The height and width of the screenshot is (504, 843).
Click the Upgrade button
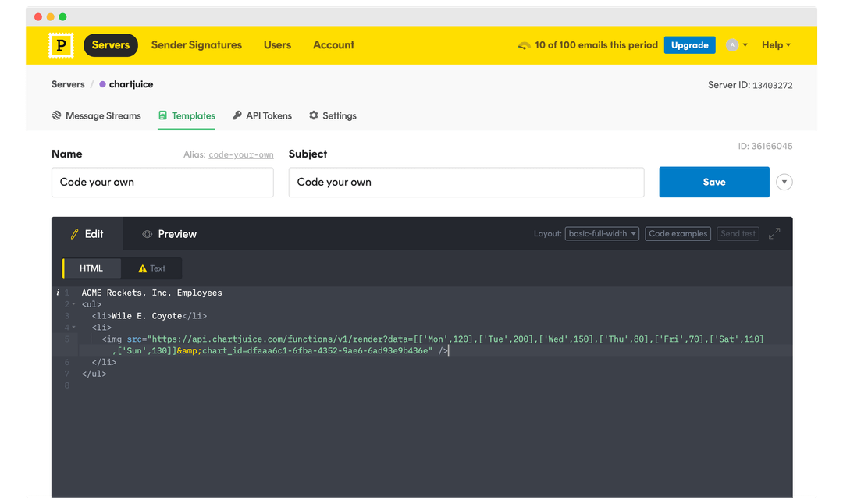tap(689, 45)
